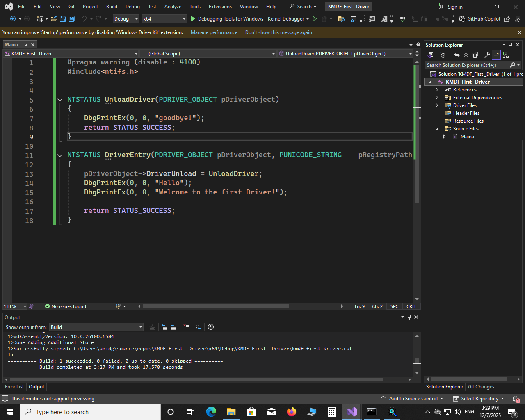Viewport: 525px width, 420px height.
Task: Open GitHub Copilot from the toolbar
Action: [479, 19]
